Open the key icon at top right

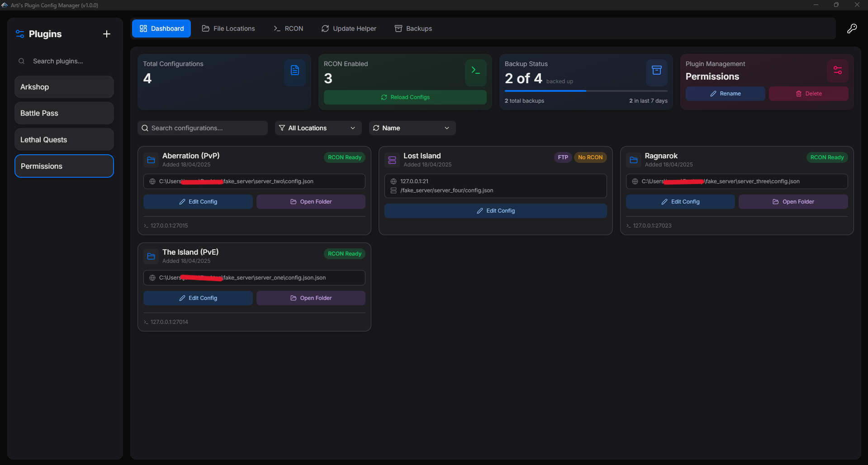(852, 28)
